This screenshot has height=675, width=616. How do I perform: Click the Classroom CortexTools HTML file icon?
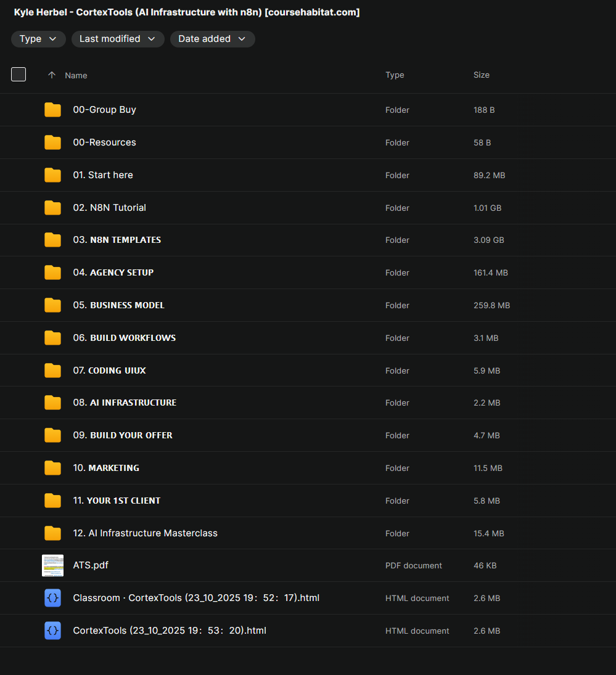52,598
